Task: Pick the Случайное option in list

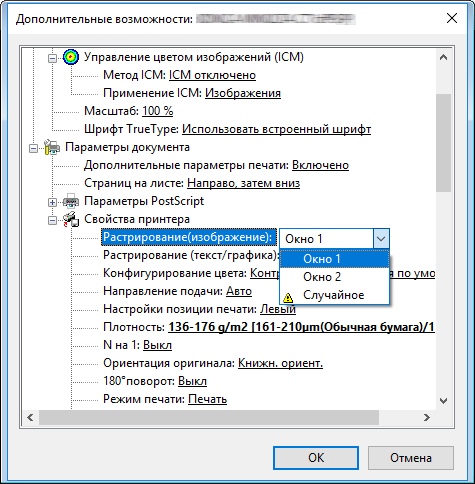Action: pyautogui.click(x=334, y=295)
